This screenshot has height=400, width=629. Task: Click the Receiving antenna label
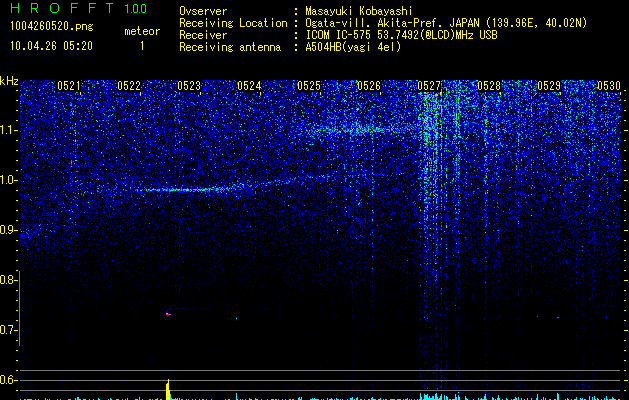click(x=230, y=47)
